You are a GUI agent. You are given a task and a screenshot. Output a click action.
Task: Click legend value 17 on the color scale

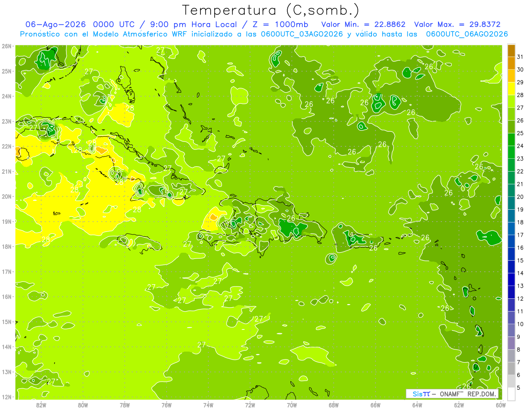520,235
